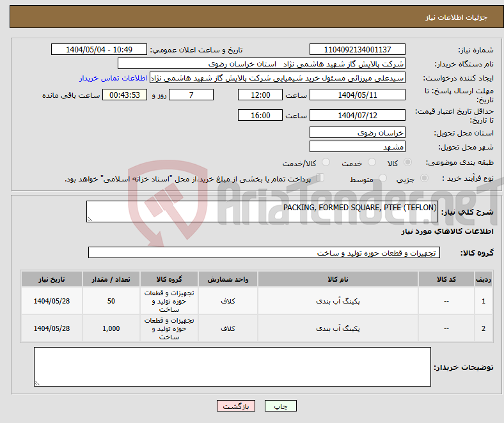Click the price validity date 1404/07/12
The height and width of the screenshot is (423, 504).
pyautogui.click(x=357, y=115)
